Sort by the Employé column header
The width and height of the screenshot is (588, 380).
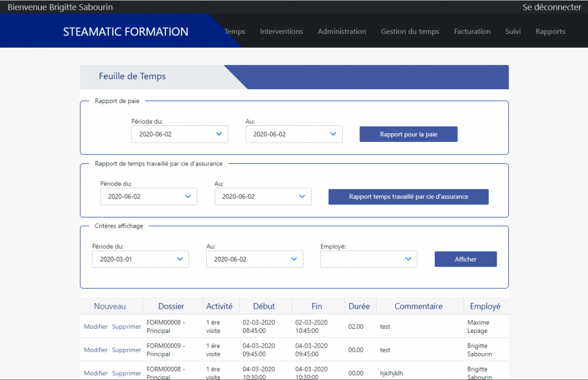[485, 306]
